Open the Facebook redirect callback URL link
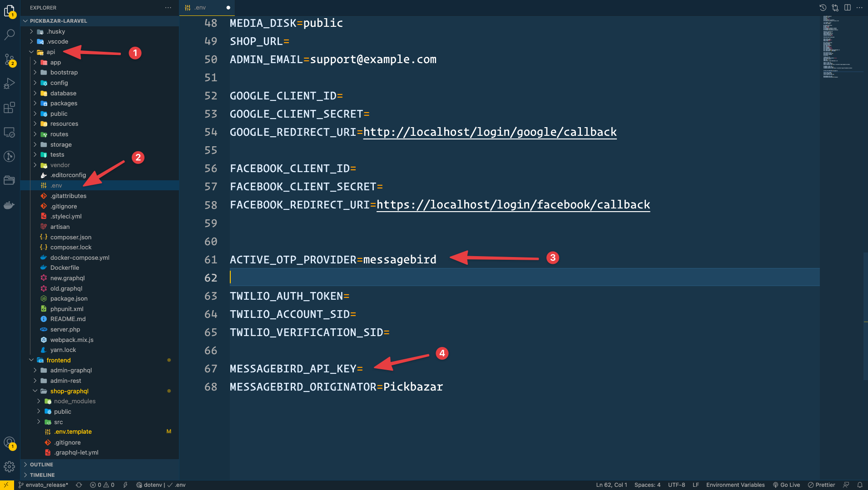Image resolution: width=868 pixels, height=490 pixels. click(x=513, y=205)
